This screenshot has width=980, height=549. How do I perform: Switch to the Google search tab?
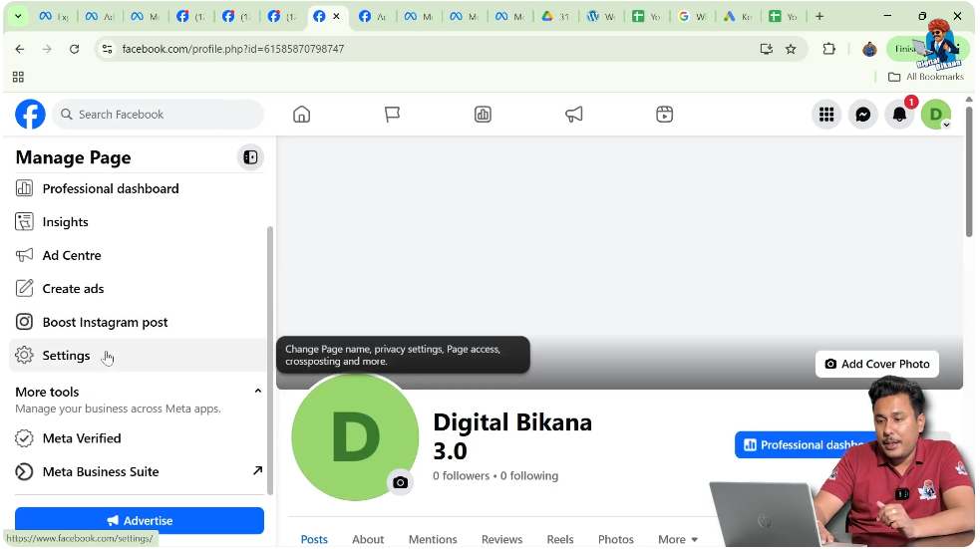coord(692,17)
